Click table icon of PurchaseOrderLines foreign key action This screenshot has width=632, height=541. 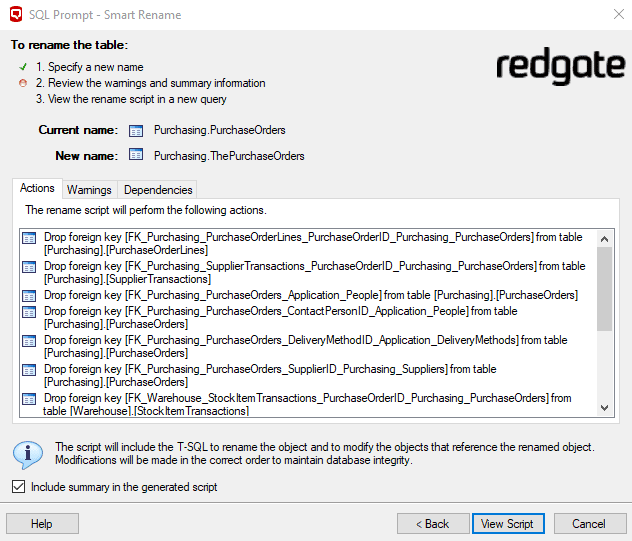pos(29,238)
